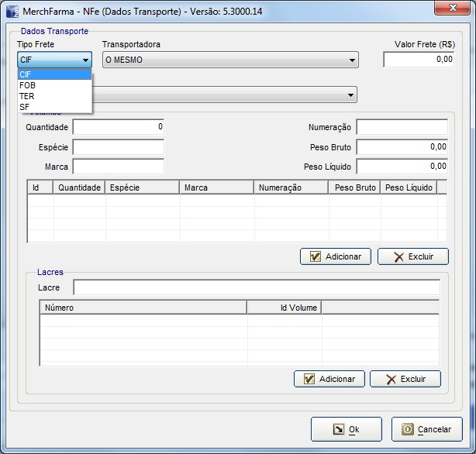Screen dimensions: 476x454
Task: Expand the dropdown below Transportadora
Action: click(352, 95)
